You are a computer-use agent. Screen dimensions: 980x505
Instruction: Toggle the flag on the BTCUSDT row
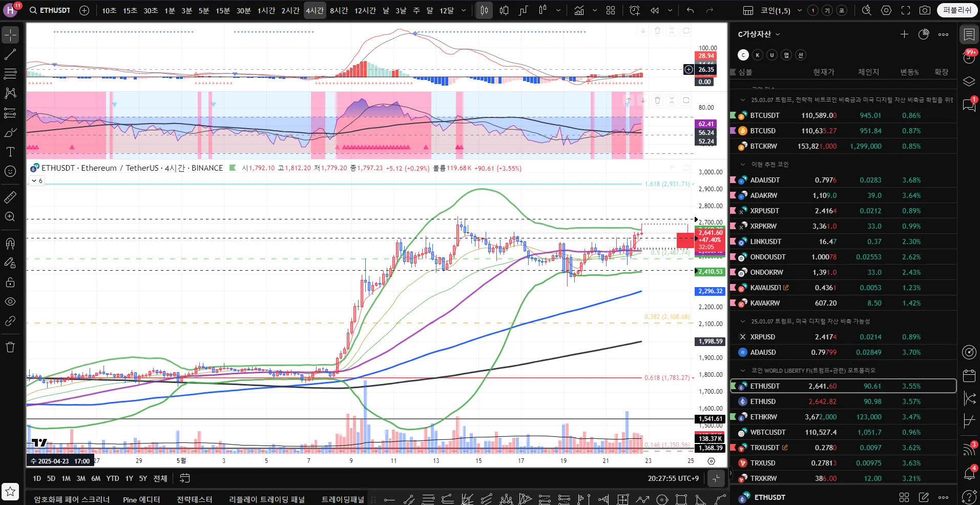[x=733, y=115]
